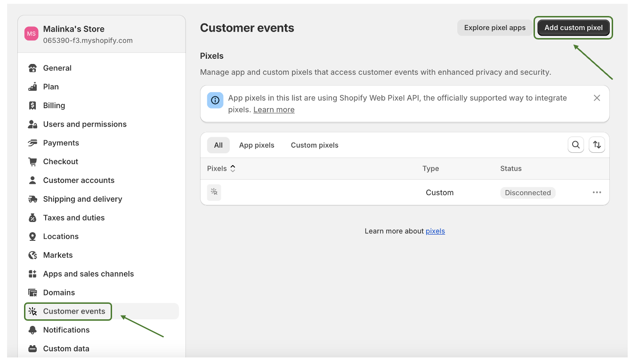Dismiss the App pixels info banner

point(597,98)
